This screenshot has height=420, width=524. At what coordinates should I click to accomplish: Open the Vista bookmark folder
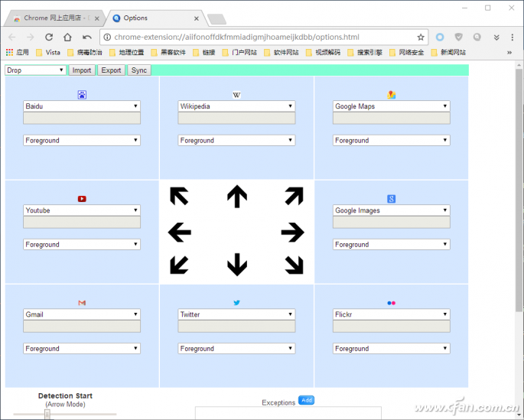[x=48, y=53]
